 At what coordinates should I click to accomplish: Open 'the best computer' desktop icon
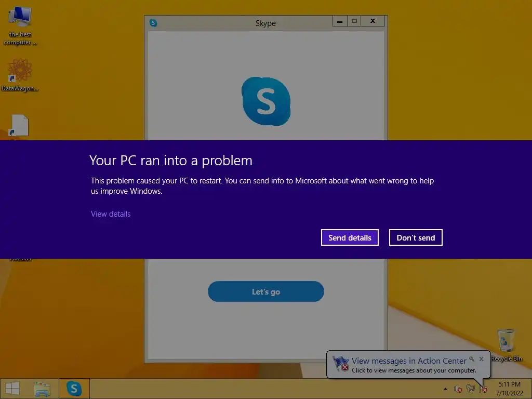coord(20,26)
